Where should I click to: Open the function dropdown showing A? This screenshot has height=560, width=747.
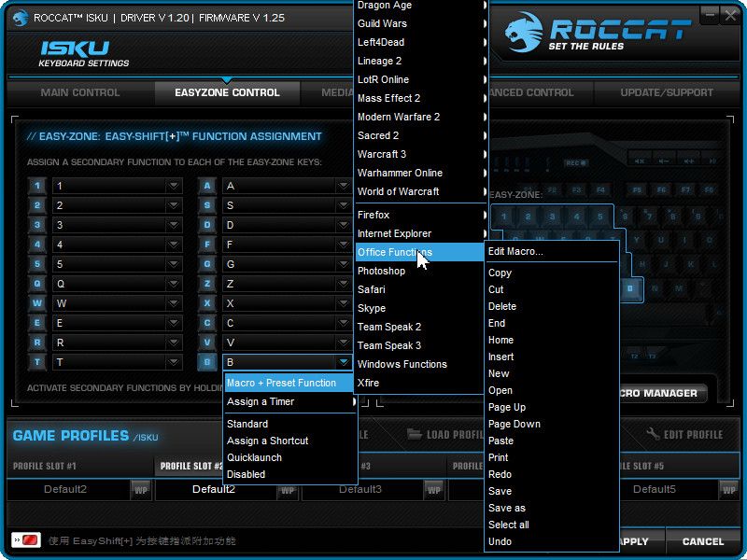(344, 186)
